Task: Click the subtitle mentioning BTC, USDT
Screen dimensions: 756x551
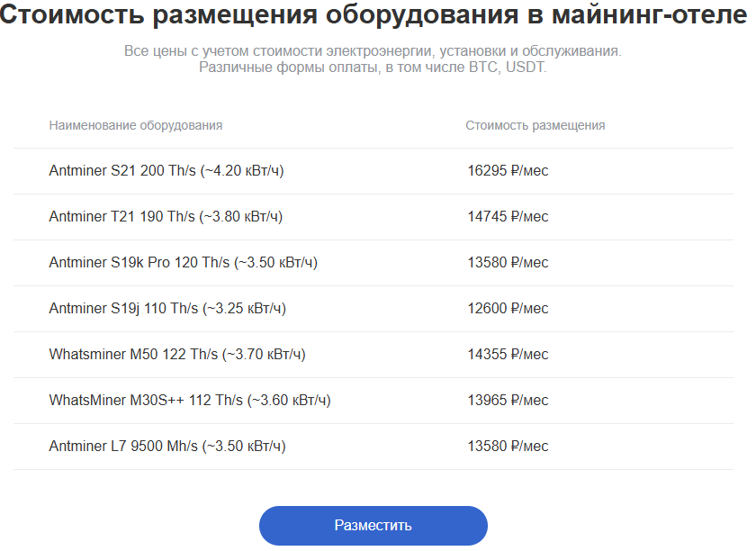Action: coord(373,67)
